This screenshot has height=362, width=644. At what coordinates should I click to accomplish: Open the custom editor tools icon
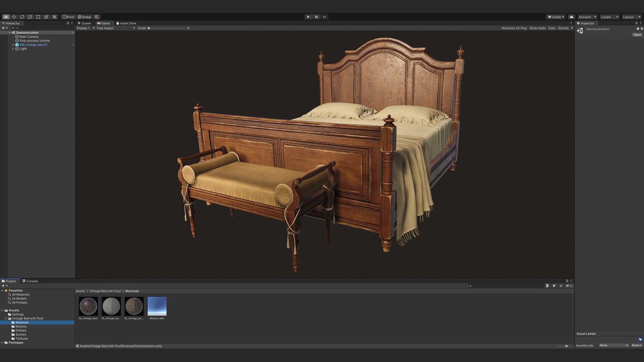click(54, 17)
